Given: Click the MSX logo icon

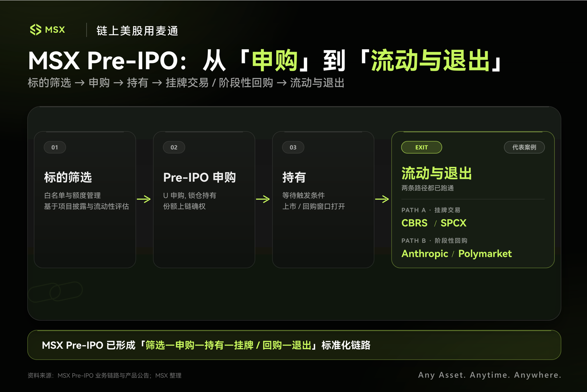Looking at the screenshot, I should [36, 30].
